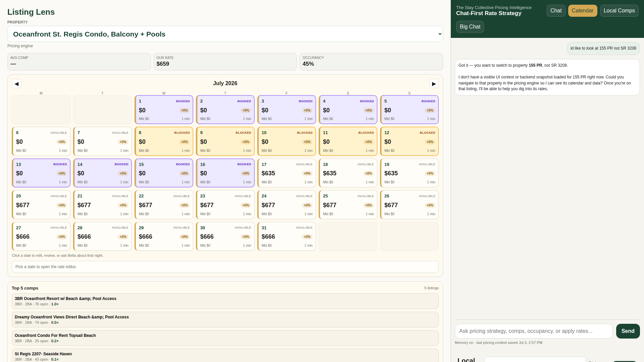Image resolution: width=644 pixels, height=362 pixels.
Task: Click the Our Rate $659 stat card
Action: pyautogui.click(x=225, y=62)
